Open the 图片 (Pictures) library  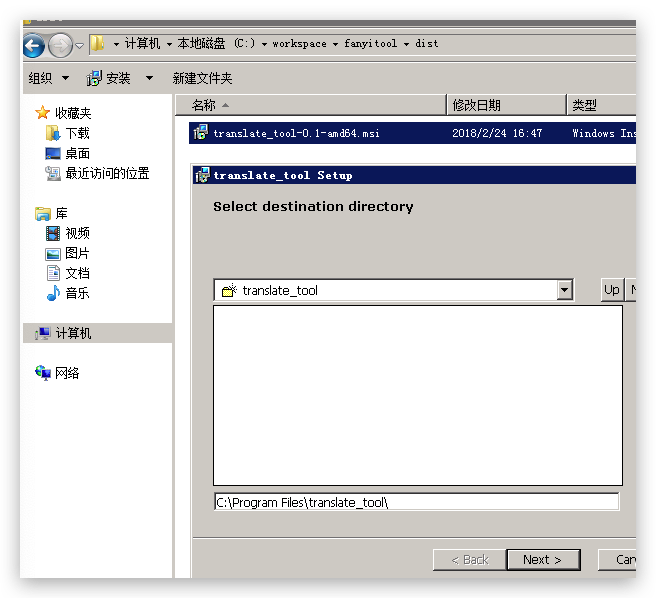(x=77, y=253)
